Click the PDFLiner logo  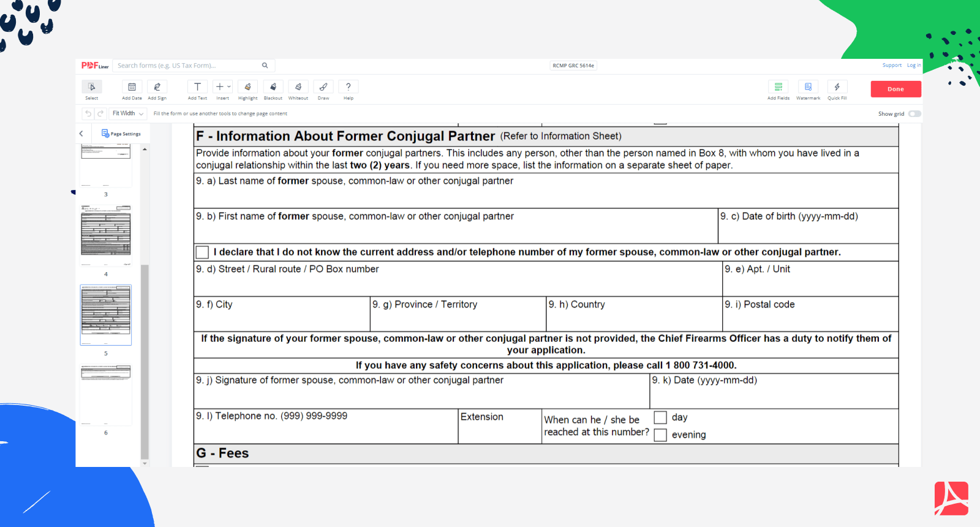pyautogui.click(x=95, y=66)
